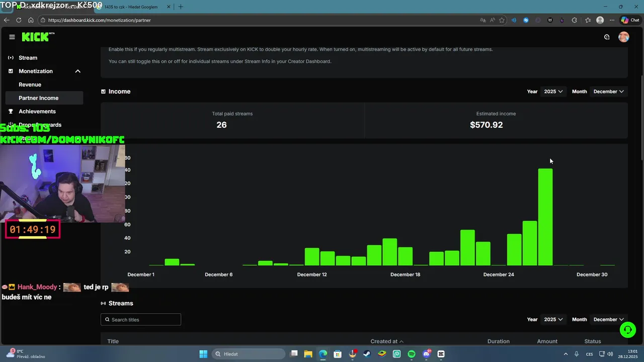Open the volume control in system tray

click(610, 354)
